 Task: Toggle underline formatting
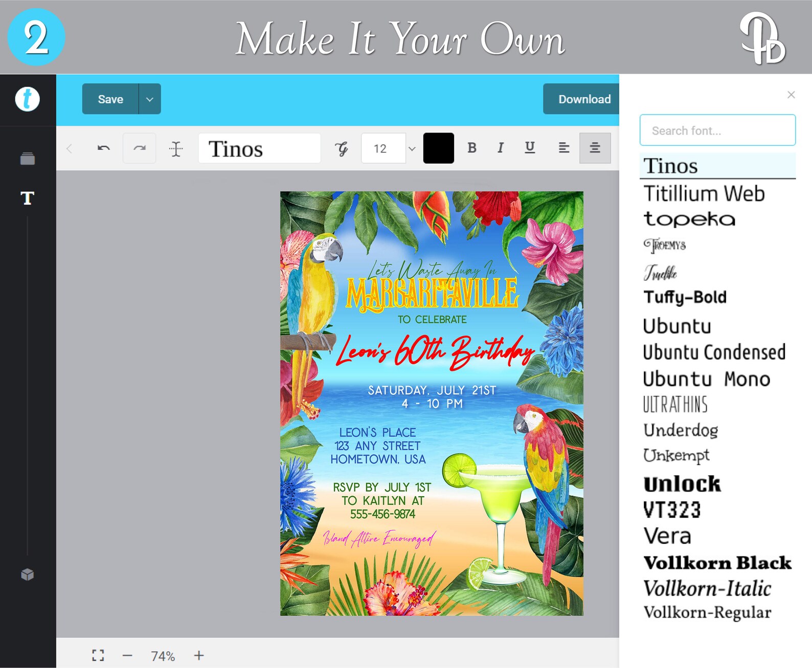click(x=530, y=148)
